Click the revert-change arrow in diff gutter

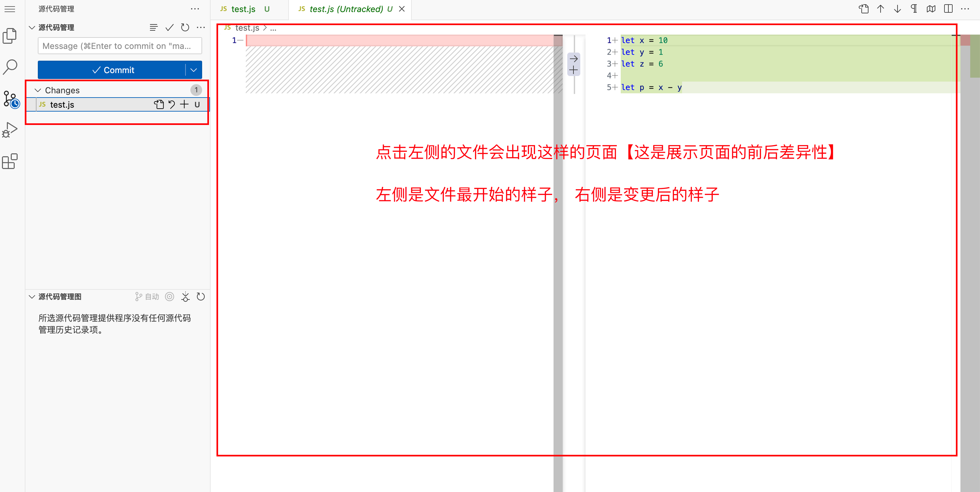coord(574,59)
